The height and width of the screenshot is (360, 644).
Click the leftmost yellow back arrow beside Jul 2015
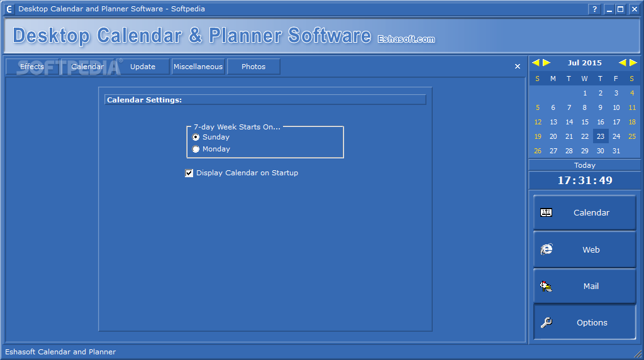tap(536, 62)
